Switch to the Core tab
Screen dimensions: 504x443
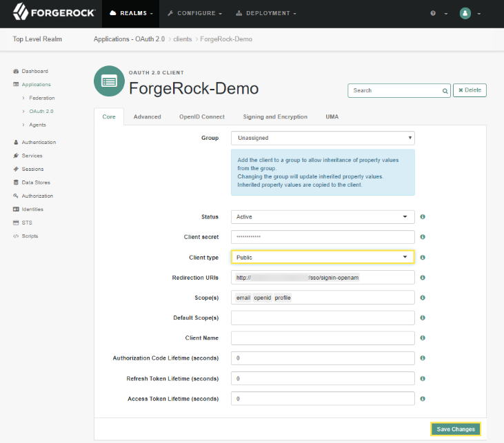109,117
